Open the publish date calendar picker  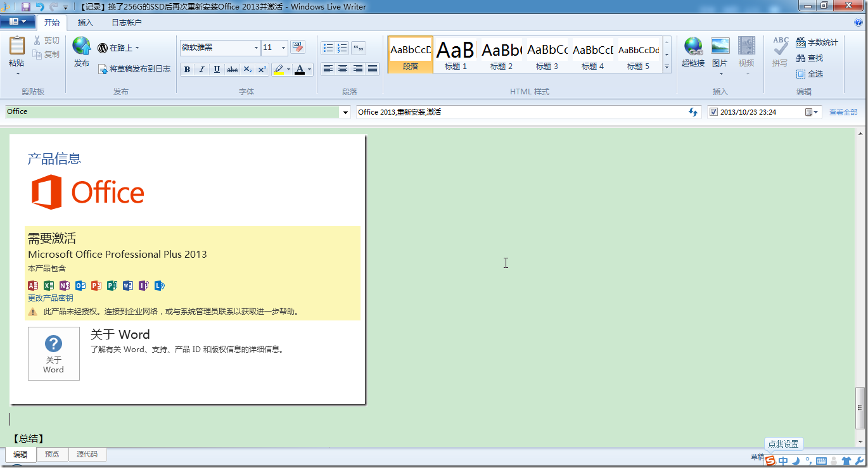tap(812, 112)
